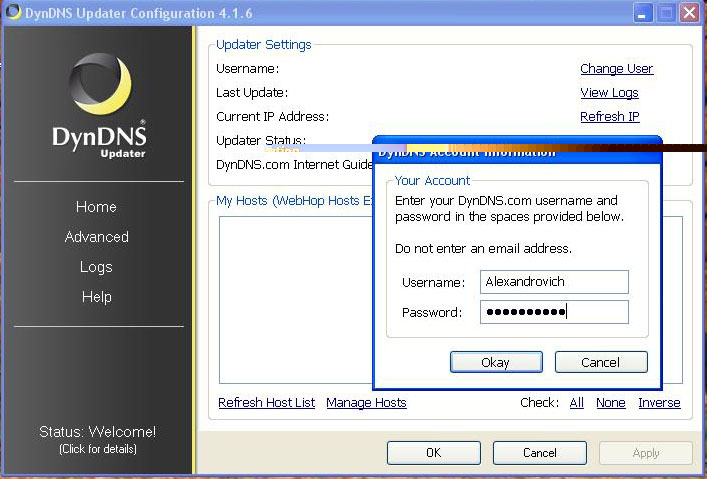This screenshot has height=479, width=707.
Task: Click Refresh Host List link
Action: [266, 402]
